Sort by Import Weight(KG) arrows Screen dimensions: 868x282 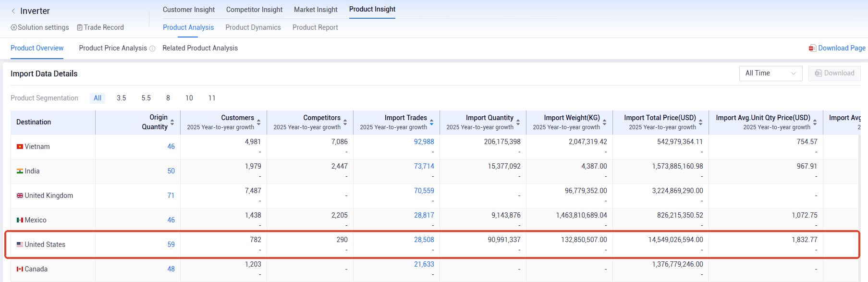click(x=604, y=123)
